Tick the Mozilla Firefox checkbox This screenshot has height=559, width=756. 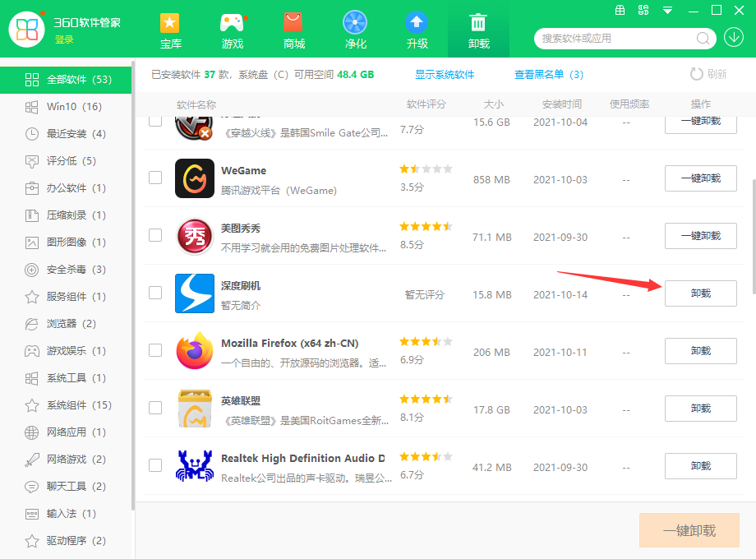pyautogui.click(x=155, y=350)
